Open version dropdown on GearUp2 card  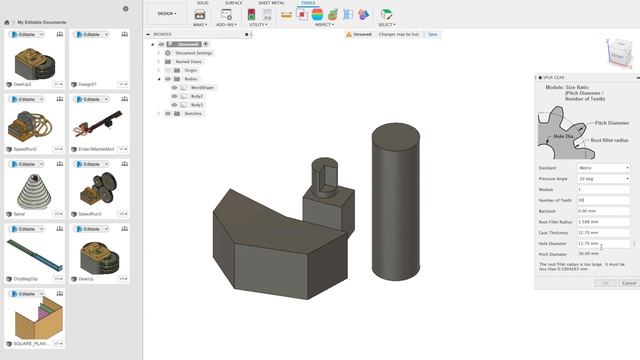pyautogui.click(x=58, y=84)
